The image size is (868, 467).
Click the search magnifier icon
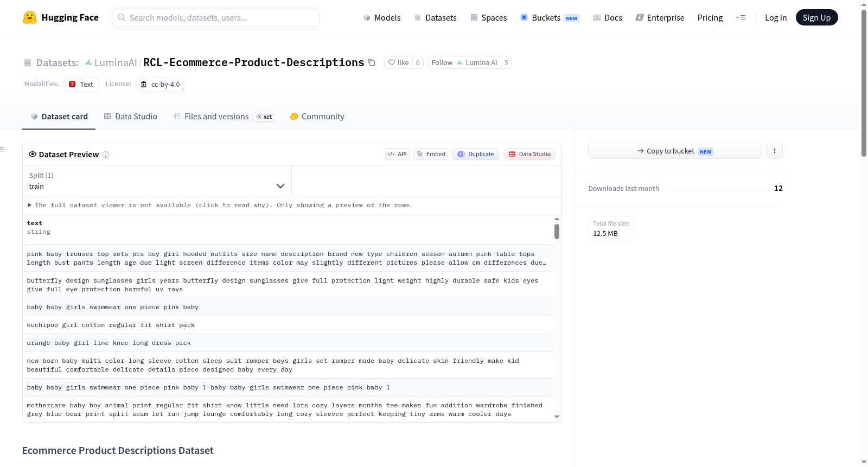122,17
